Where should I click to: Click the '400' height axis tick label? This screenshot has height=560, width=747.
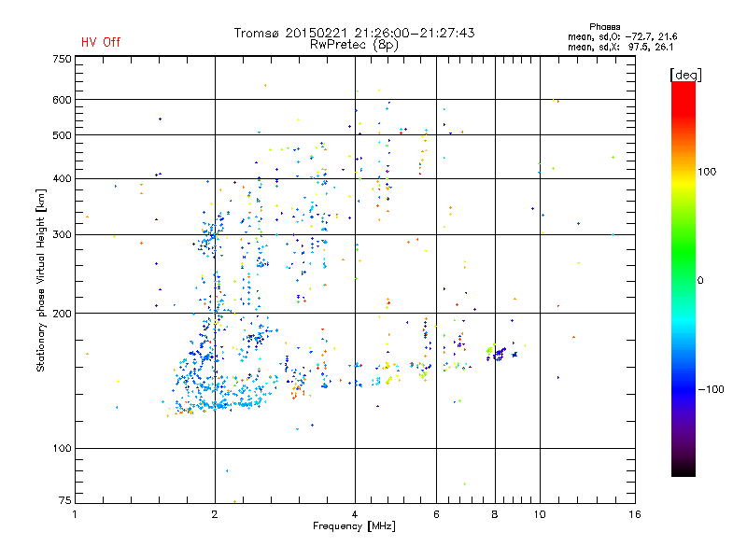point(62,178)
